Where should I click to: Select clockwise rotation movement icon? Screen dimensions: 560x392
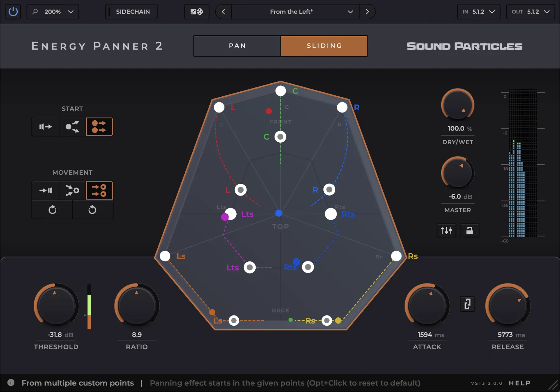(x=52, y=210)
